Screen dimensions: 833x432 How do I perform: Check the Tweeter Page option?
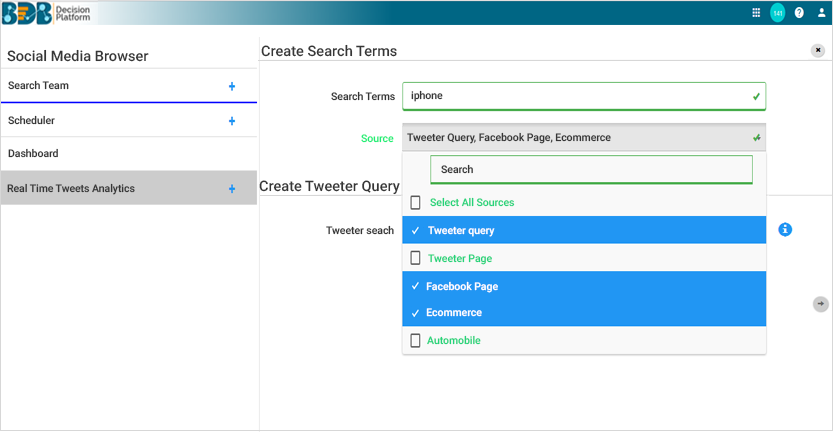416,259
